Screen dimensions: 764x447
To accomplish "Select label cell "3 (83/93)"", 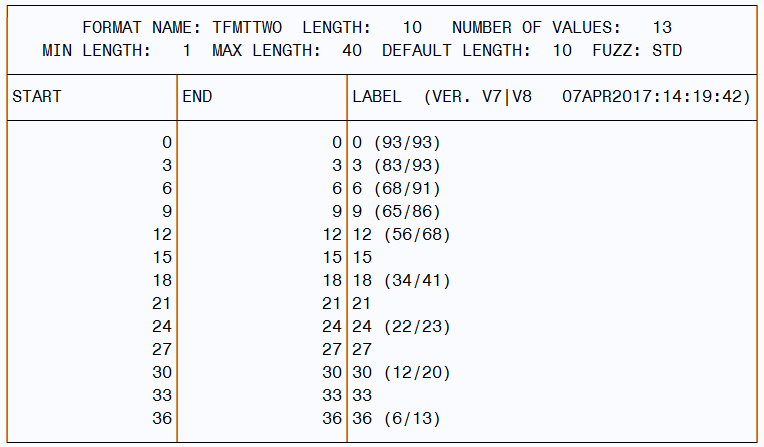I will point(396,166).
